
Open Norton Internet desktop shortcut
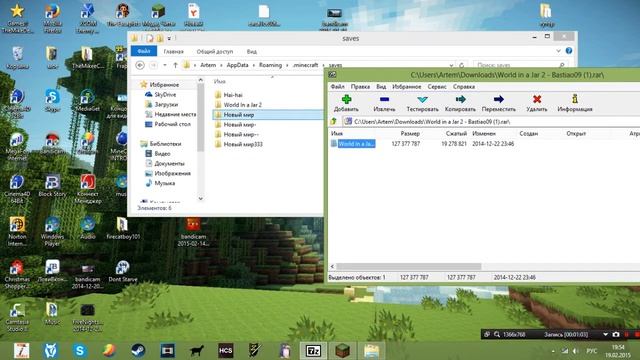tap(17, 232)
